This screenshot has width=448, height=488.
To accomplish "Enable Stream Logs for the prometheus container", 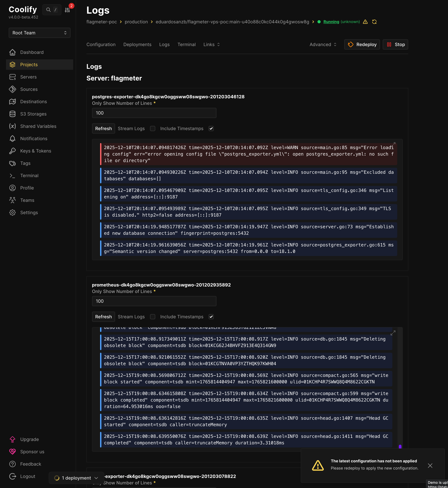I will [x=152, y=317].
